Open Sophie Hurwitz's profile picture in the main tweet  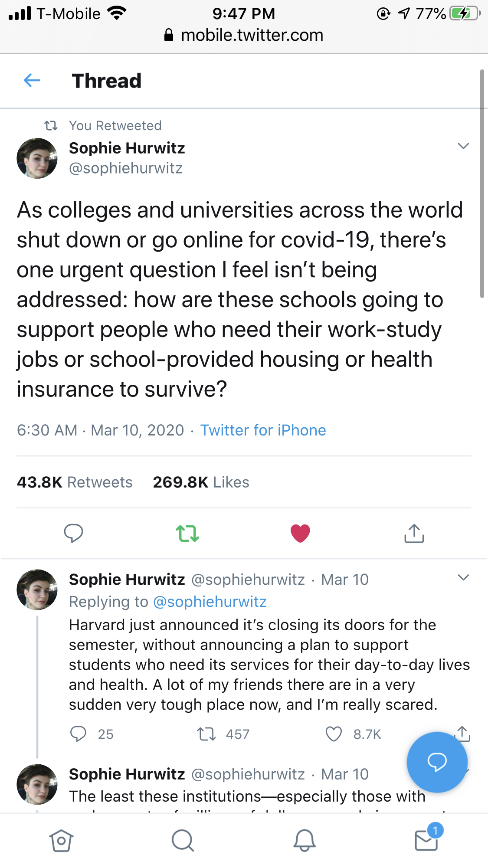click(x=37, y=158)
